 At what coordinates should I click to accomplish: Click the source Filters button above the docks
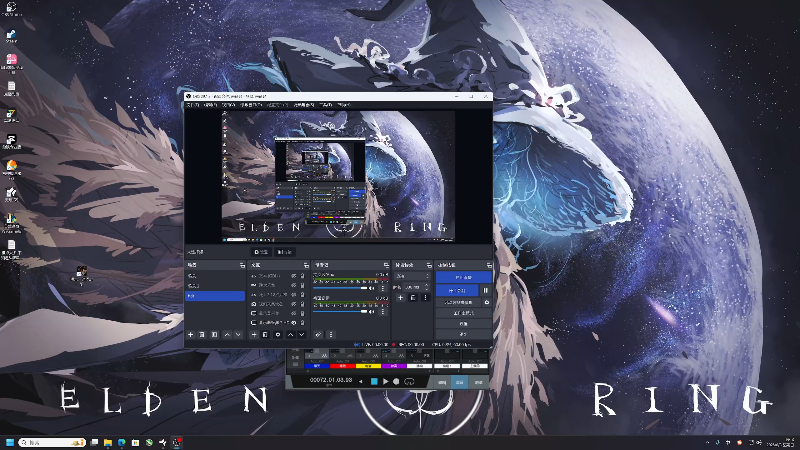click(285, 252)
